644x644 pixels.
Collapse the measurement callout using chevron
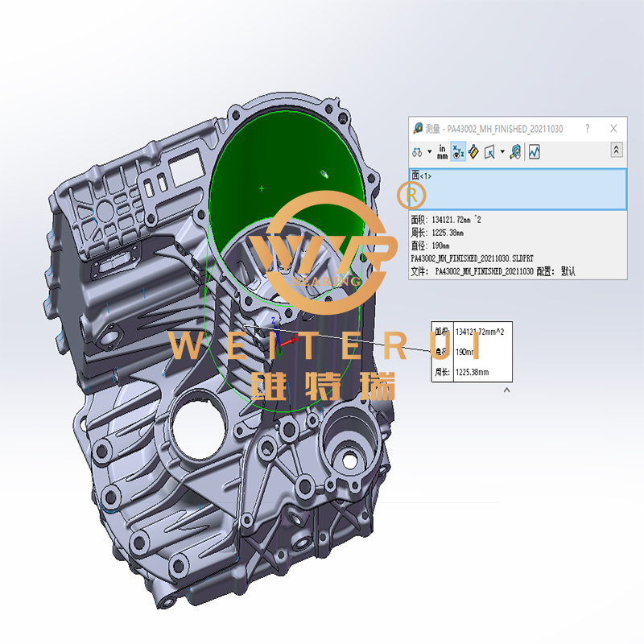click(506, 390)
